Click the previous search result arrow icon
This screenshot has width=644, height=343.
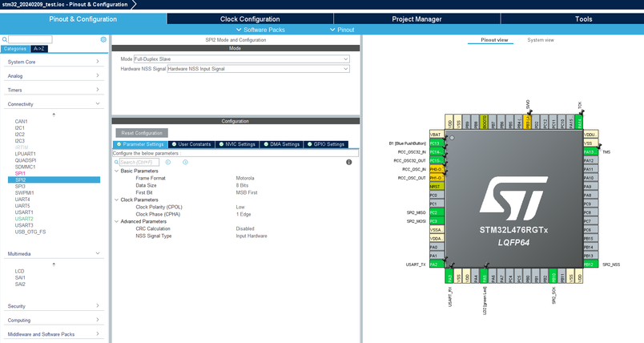pyautogui.click(x=168, y=162)
